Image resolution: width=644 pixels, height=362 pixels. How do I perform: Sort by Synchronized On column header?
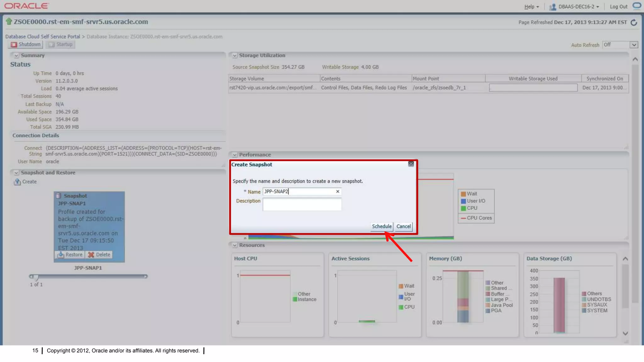605,79
